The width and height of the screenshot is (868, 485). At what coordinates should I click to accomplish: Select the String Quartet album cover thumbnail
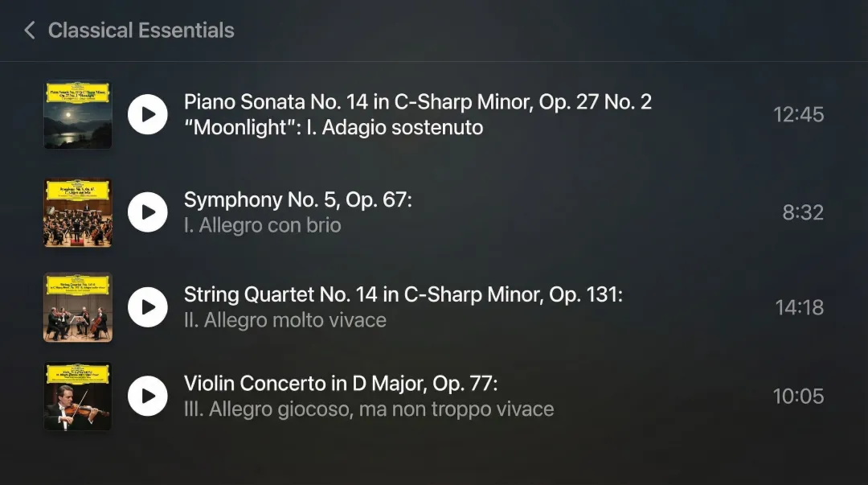point(77,307)
